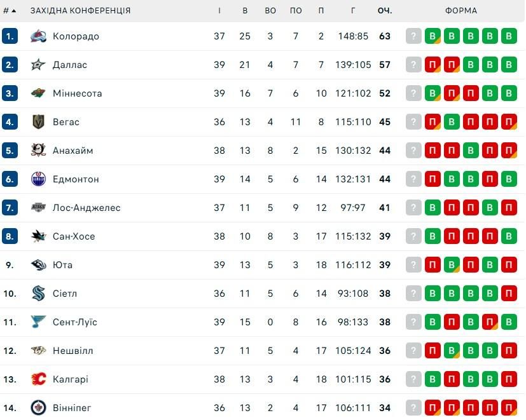526x420 pixels.
Task: Click the Winnipeg Jets logo
Action: [x=39, y=407]
